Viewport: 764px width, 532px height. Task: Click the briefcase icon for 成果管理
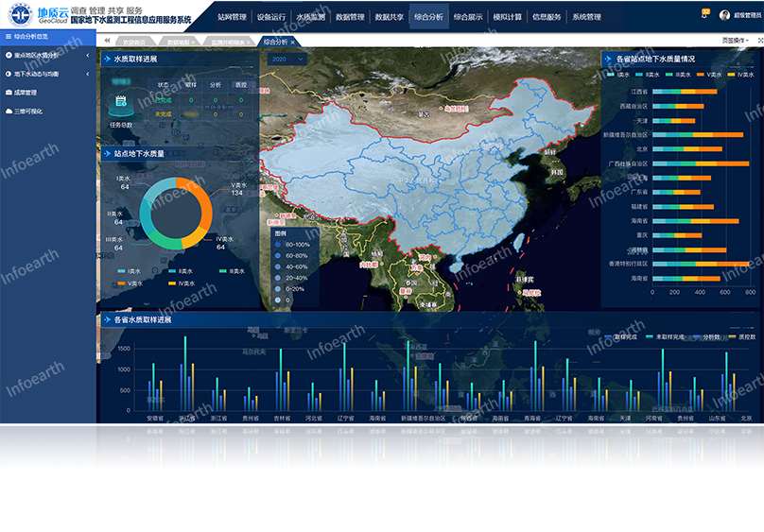9,93
